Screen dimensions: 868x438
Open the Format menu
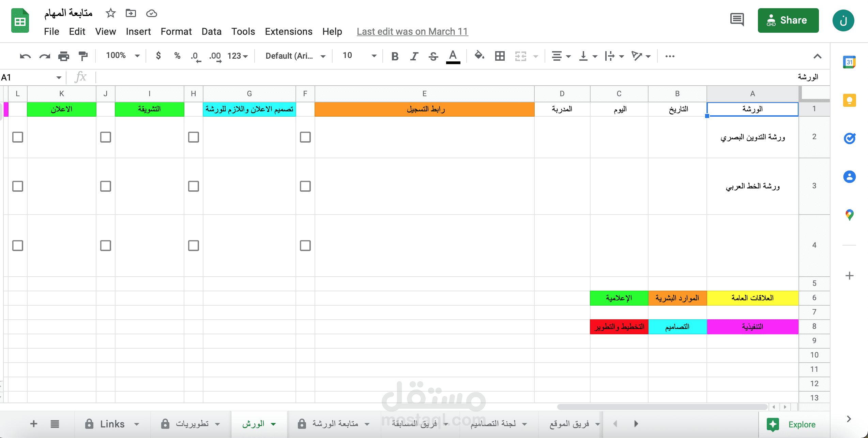[174, 31]
